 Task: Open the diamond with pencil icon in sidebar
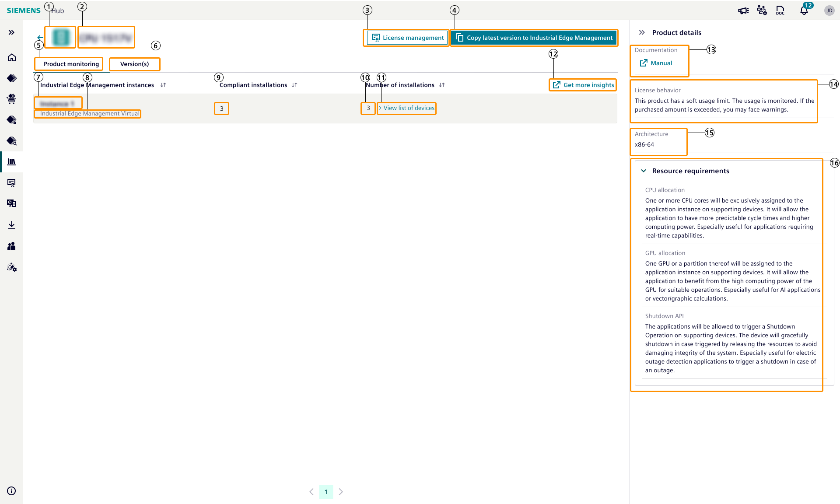point(12,120)
